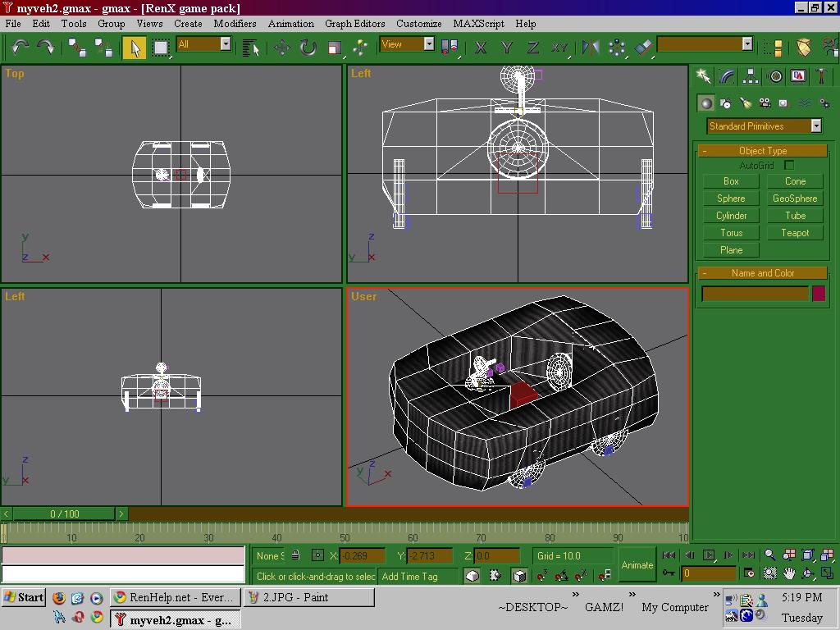
Task: Select the Pan hand viewport tool
Action: tap(788, 573)
